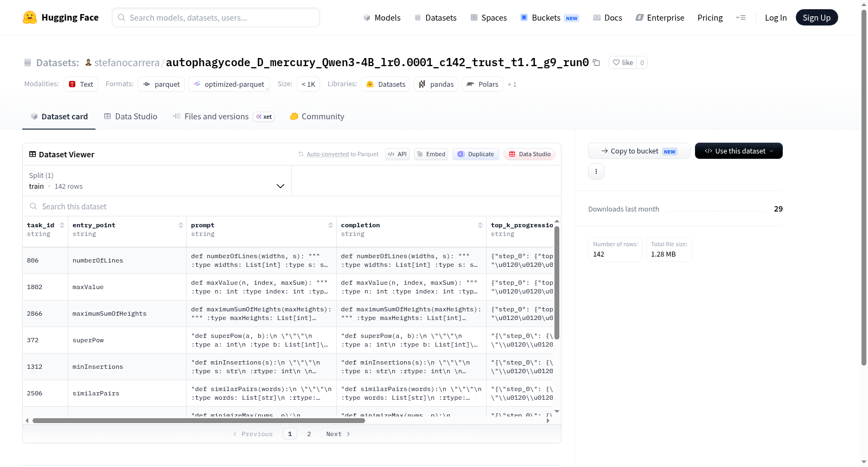Image resolution: width=868 pixels, height=467 pixels.
Task: Like this dataset with the heart button
Action: point(623,62)
